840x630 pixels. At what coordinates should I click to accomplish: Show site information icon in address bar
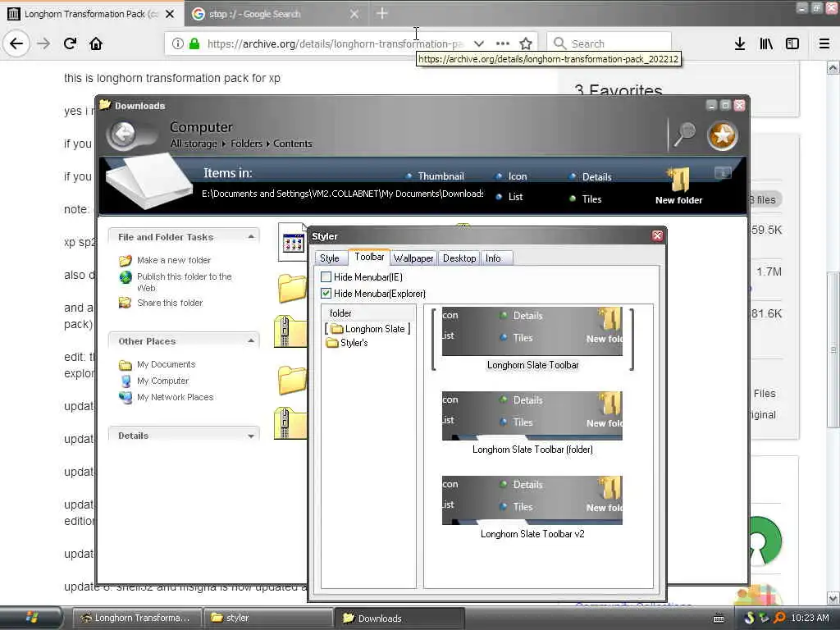(x=177, y=43)
